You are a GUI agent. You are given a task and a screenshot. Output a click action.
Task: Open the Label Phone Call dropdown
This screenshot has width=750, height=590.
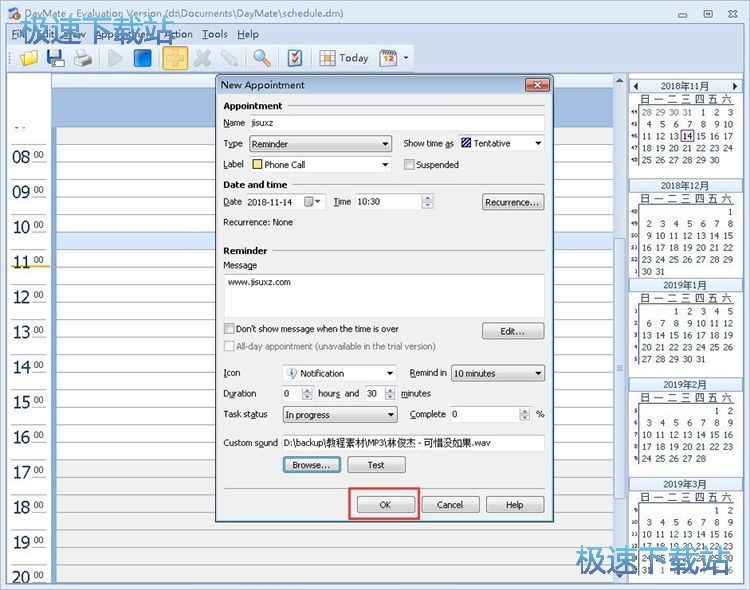(x=320, y=165)
